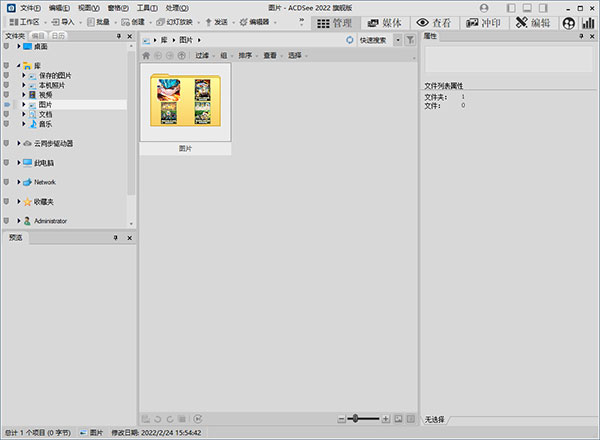Viewport: 600px width, 440px height.
Task: Close the folders pane
Action: point(130,36)
